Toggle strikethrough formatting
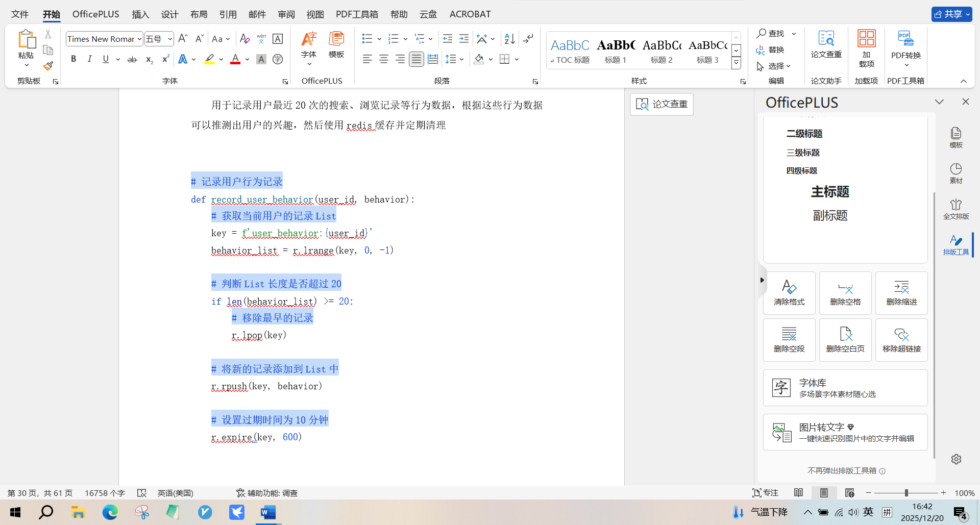Image resolution: width=980 pixels, height=525 pixels. 132,59
